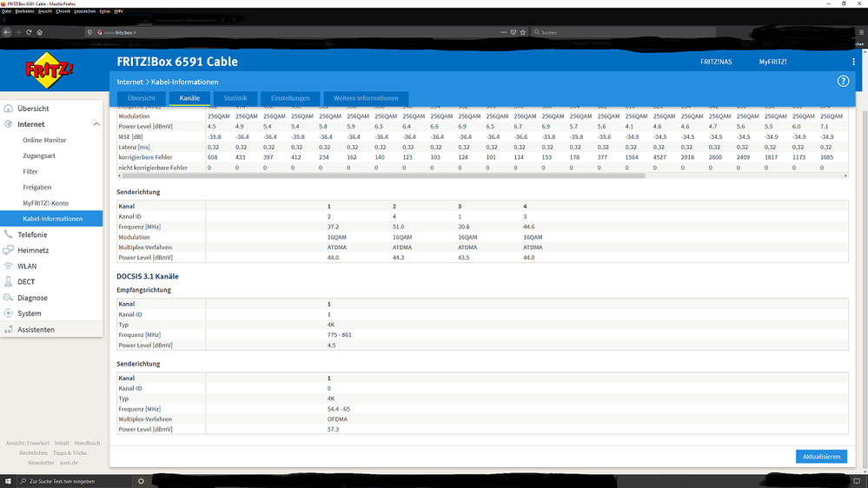Reload the page in Firefox

pos(29,32)
